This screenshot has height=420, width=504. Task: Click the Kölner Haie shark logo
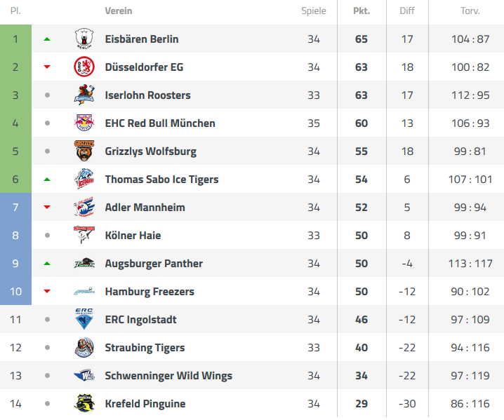click(x=84, y=235)
